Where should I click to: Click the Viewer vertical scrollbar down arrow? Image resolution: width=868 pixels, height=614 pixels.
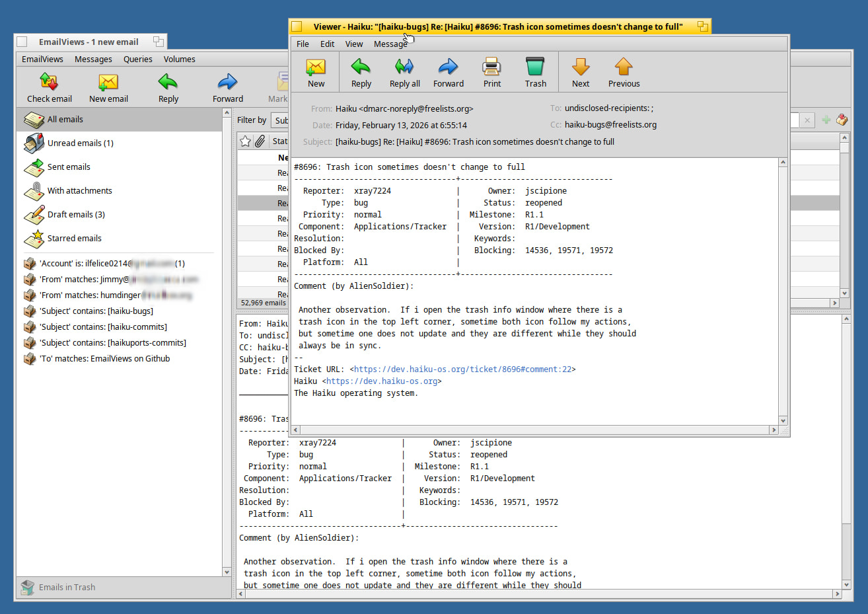(783, 420)
